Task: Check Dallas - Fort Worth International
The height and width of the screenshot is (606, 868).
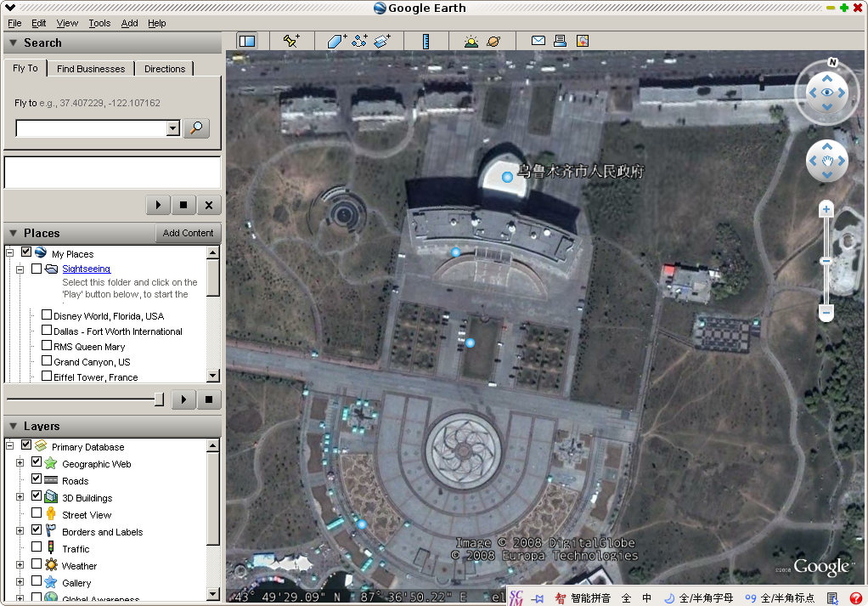Action: pyautogui.click(x=47, y=330)
